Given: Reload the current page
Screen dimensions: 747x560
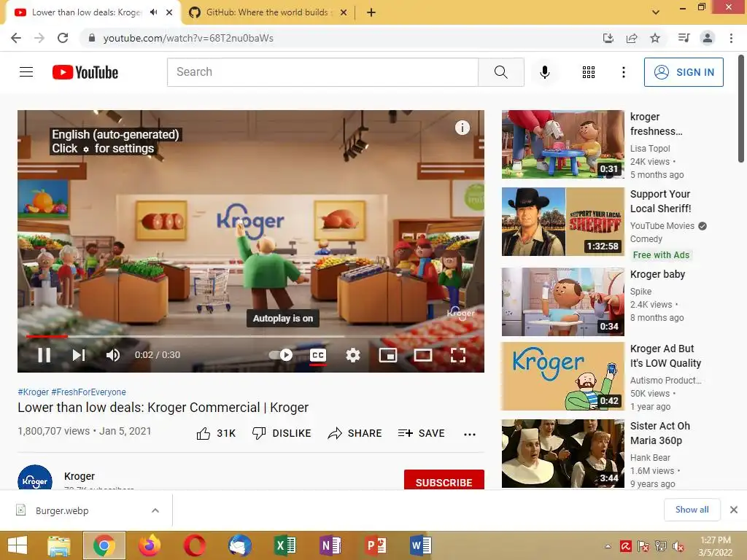Looking at the screenshot, I should [x=63, y=38].
